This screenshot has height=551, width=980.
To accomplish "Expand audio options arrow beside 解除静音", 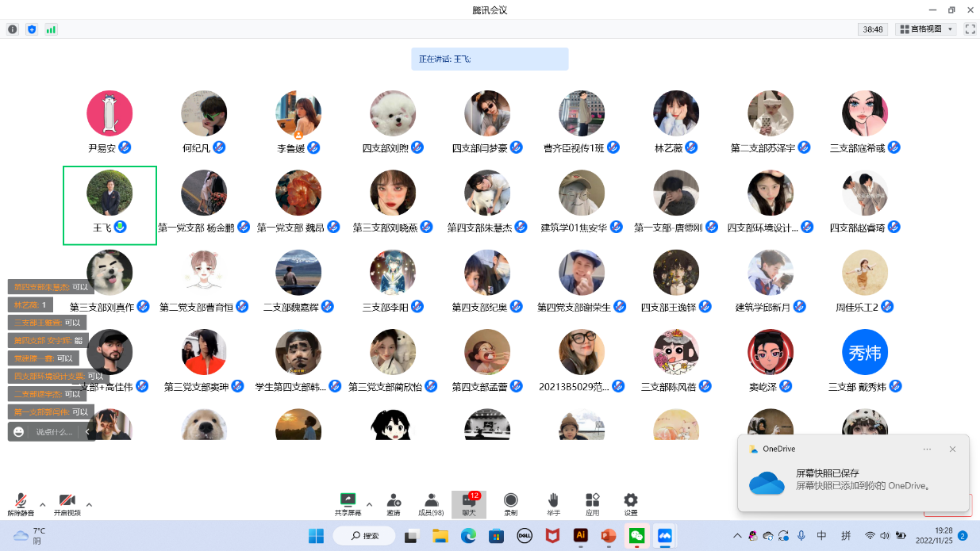I will tap(43, 504).
